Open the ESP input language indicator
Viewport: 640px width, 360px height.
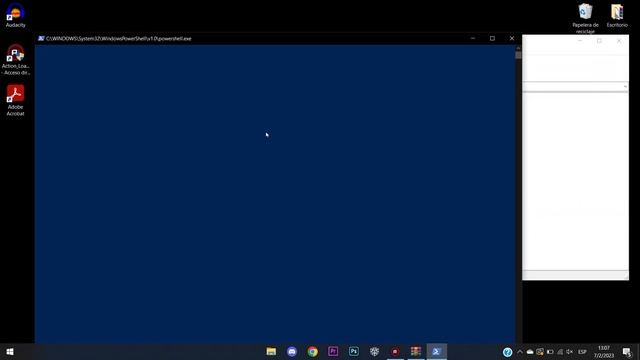pos(582,352)
